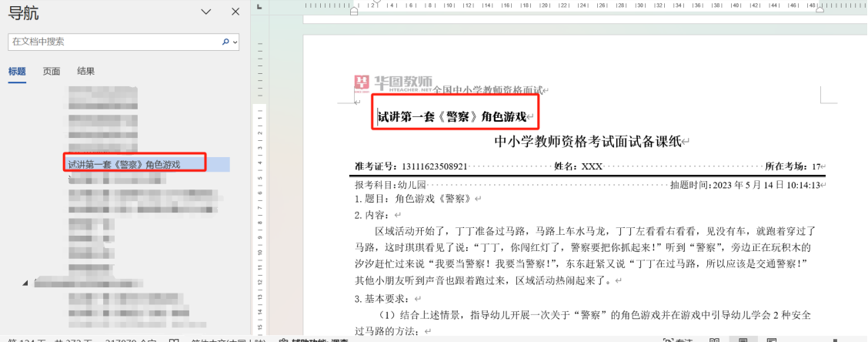Switch to the 结果 tab
This screenshot has width=868, height=342.
pos(85,71)
